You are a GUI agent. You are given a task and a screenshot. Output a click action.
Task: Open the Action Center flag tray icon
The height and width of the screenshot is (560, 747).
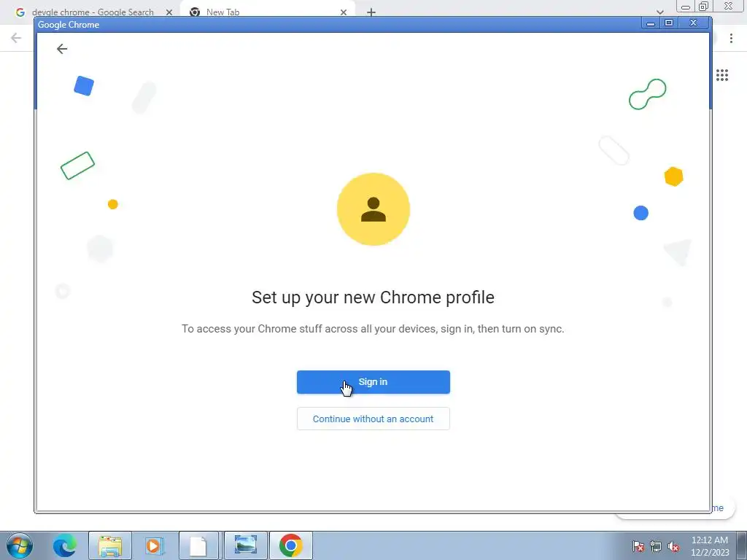[x=638, y=546]
